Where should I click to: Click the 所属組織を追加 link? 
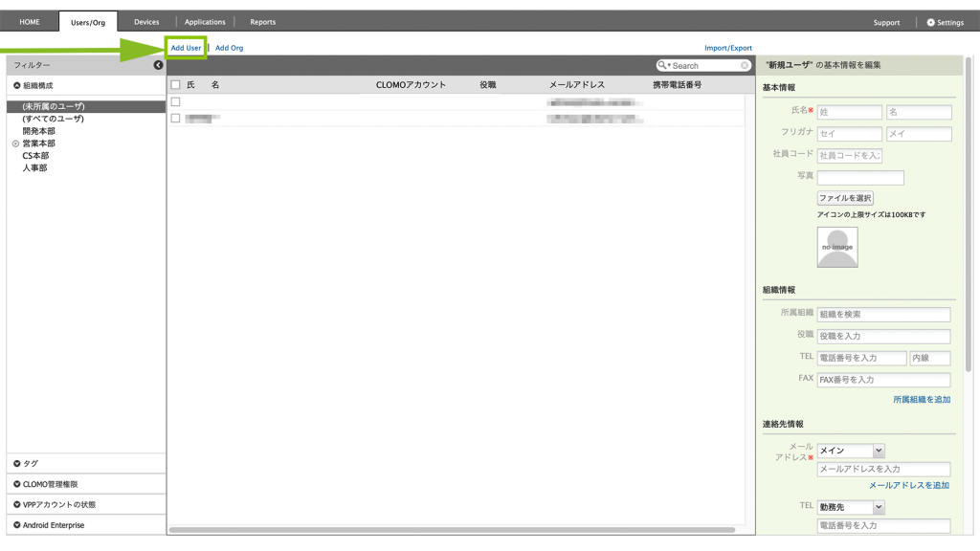click(922, 400)
